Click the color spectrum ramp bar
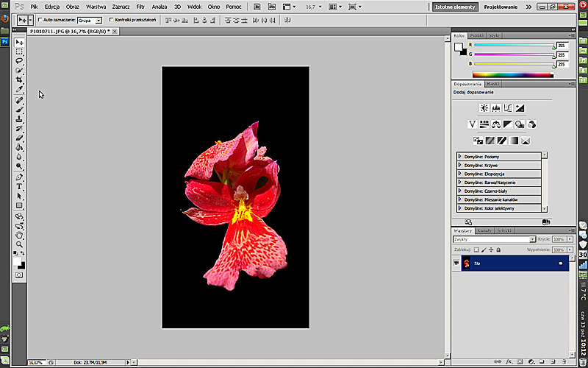The height and width of the screenshot is (368, 588). coord(512,74)
